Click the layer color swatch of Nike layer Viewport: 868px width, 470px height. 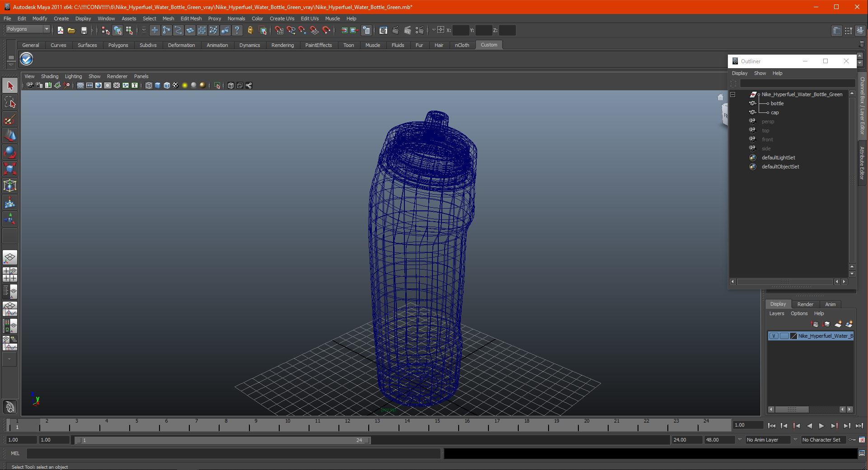(794, 336)
